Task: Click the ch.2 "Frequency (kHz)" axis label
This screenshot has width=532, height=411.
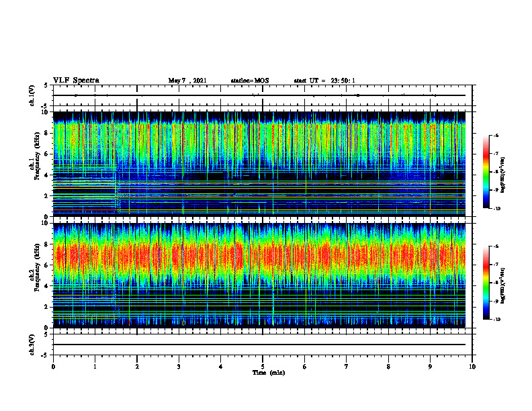Action: [37, 267]
